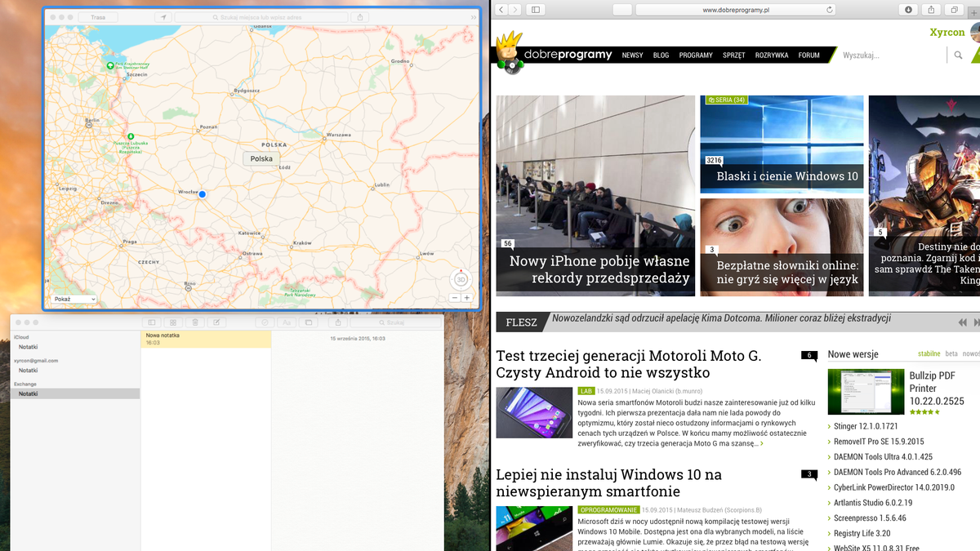980x551 pixels.
Task: Open Lepiej nie instaluj Windows 10 article
Action: click(x=609, y=482)
